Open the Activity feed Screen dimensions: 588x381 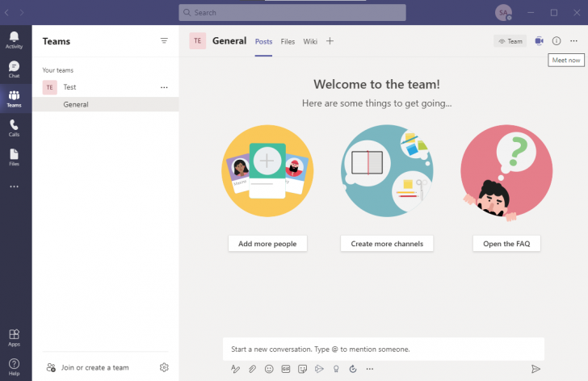[14, 40]
